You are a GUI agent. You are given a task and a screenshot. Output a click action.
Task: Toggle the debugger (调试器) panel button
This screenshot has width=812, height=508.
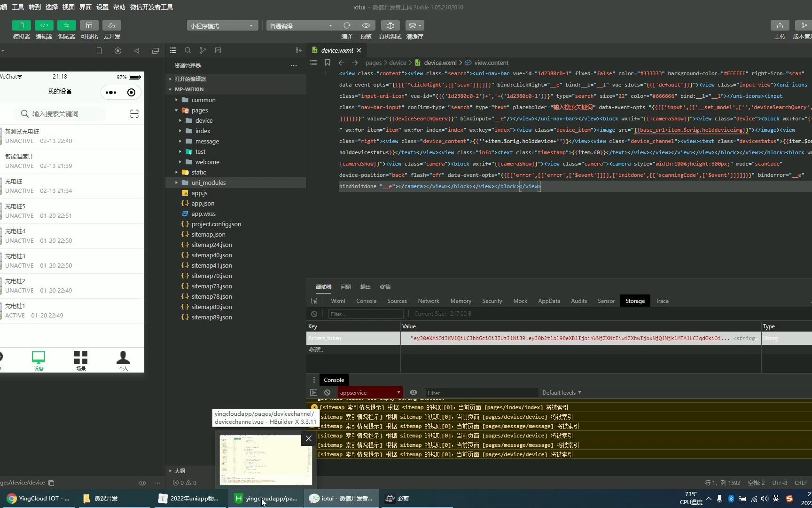tap(67, 25)
